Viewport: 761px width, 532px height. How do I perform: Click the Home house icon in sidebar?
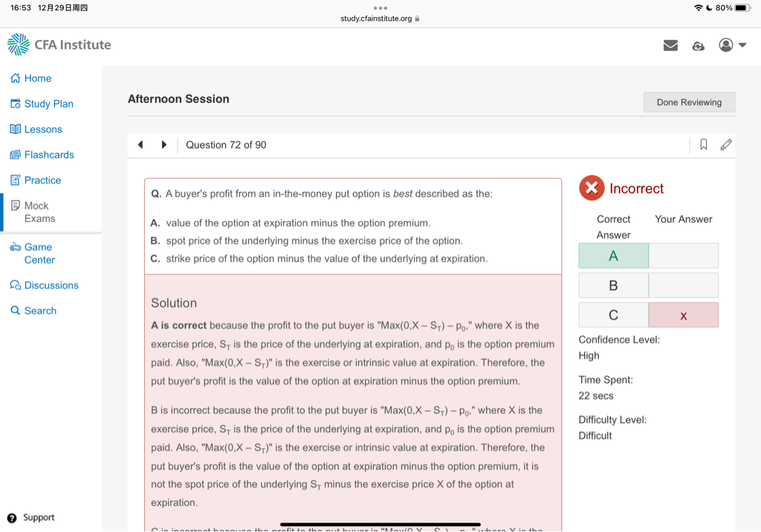point(15,78)
